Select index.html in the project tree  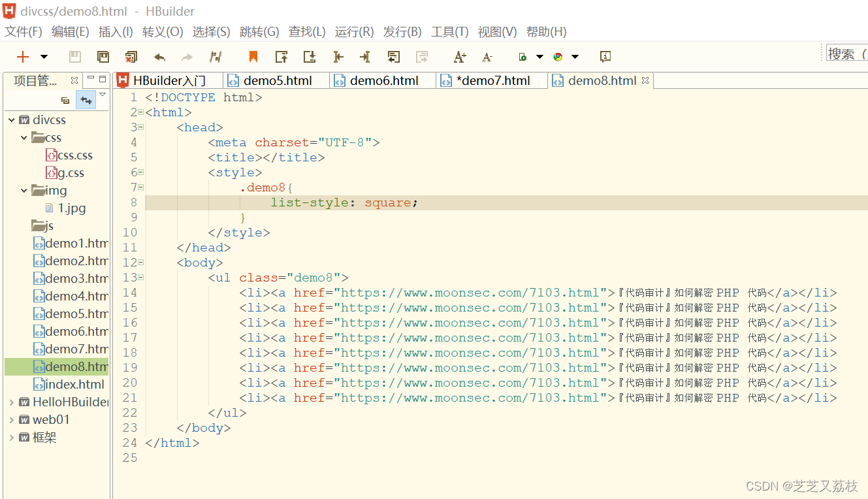pos(69,385)
